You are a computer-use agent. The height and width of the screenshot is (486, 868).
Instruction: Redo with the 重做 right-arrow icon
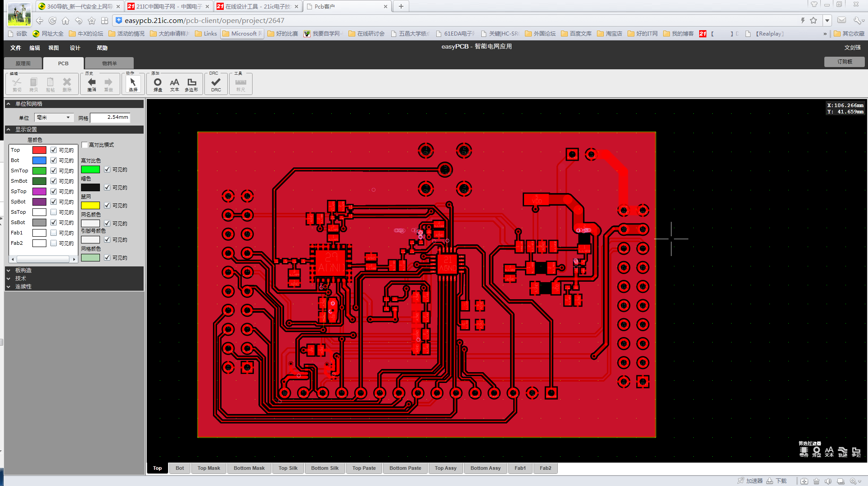[108, 84]
